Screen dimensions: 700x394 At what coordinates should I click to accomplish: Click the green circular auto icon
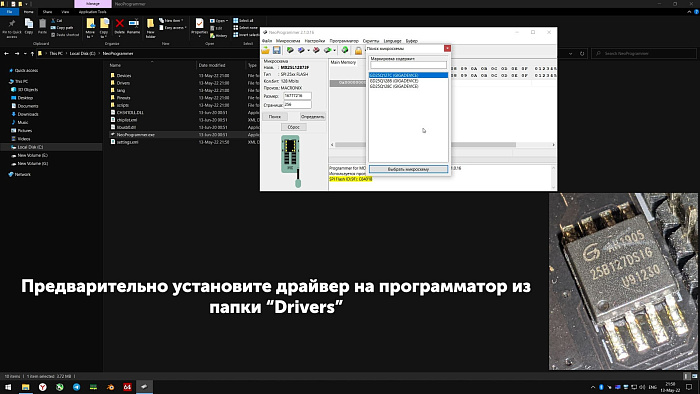345,50
